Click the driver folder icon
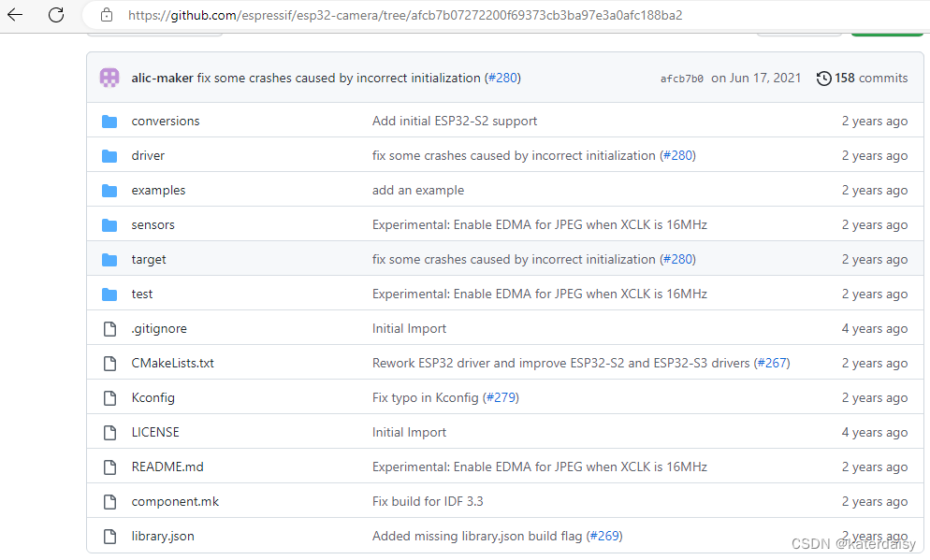 [x=109, y=155]
